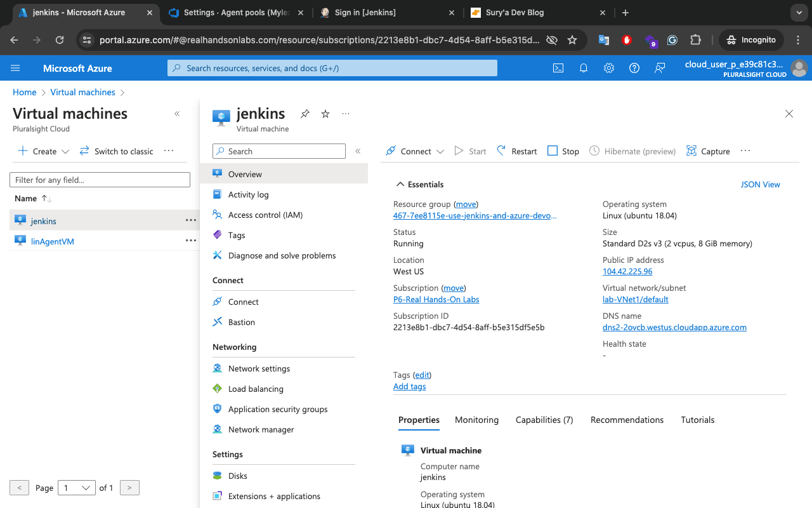Click the user account avatar
Viewport: 812px width, 508px height.
pyautogui.click(x=799, y=68)
